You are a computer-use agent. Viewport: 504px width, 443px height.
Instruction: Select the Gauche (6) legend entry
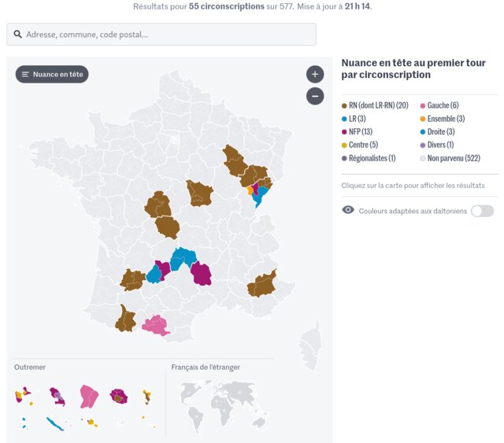coord(443,105)
